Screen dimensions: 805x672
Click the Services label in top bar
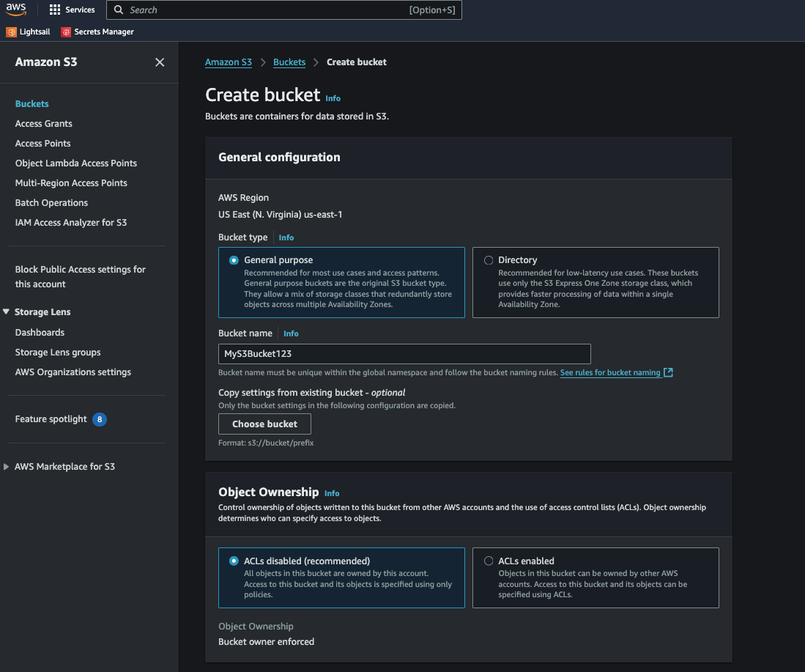80,10
